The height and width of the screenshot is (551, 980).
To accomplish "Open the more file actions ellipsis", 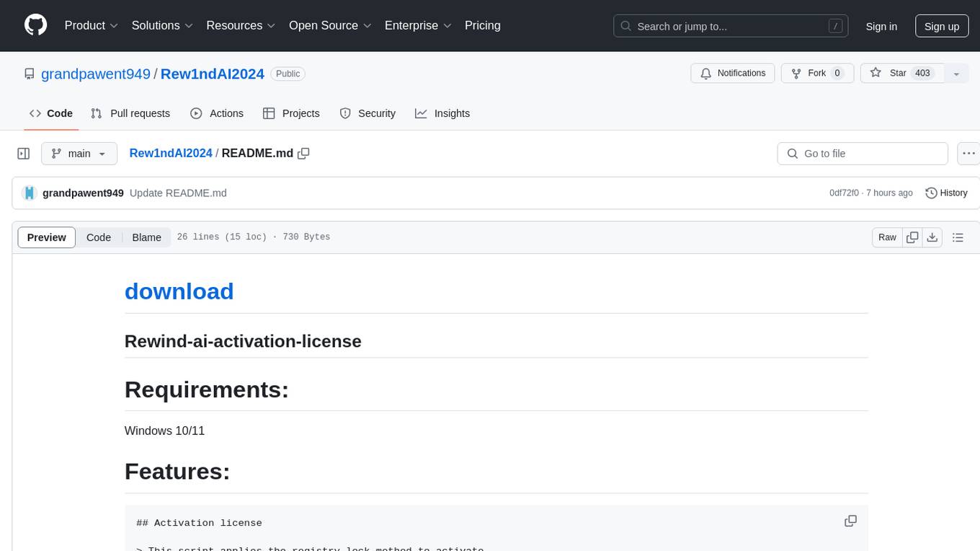I will pyautogui.click(x=968, y=154).
